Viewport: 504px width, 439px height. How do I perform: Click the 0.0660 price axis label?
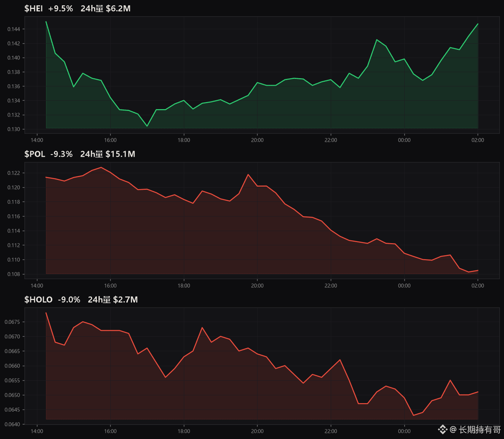coord(12,366)
